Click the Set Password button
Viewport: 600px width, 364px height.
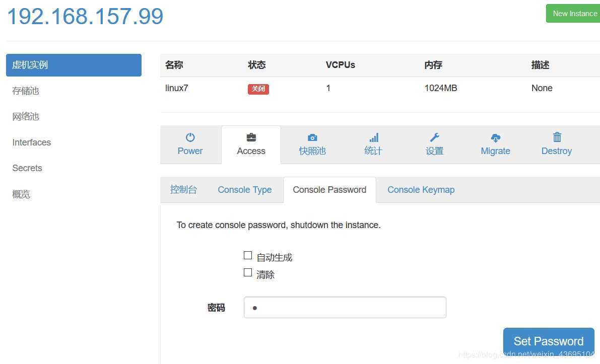(x=549, y=341)
